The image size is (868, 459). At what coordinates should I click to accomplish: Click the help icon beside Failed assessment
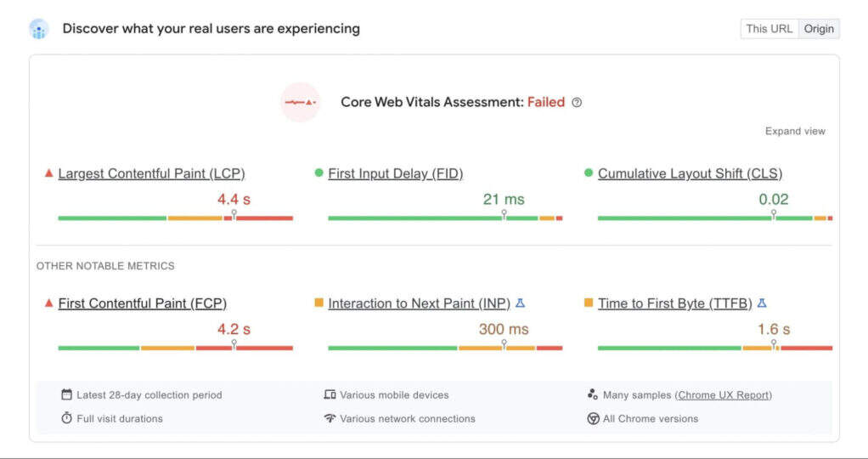point(577,102)
